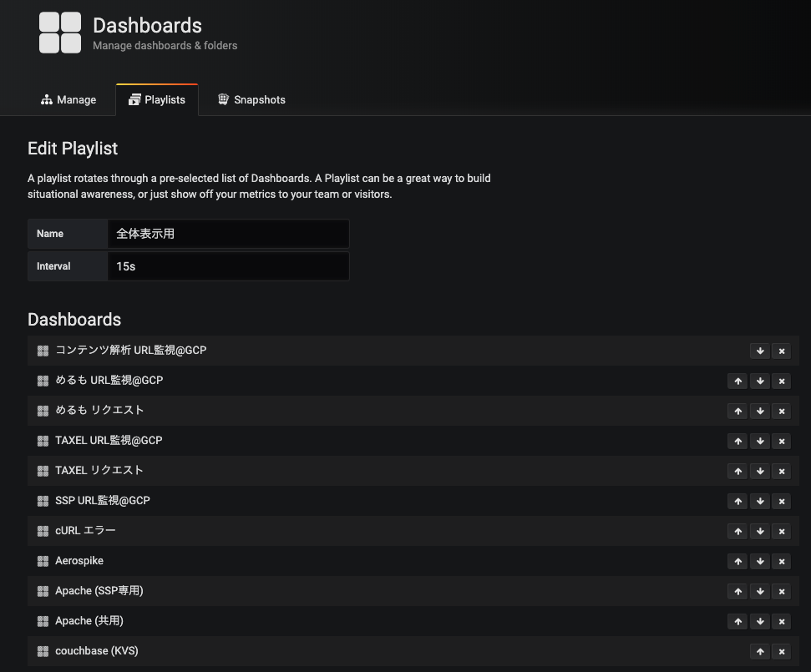Move コンテンツ解析 URL監視@GCP dashboard down
This screenshot has height=672, width=811.
[760, 351]
